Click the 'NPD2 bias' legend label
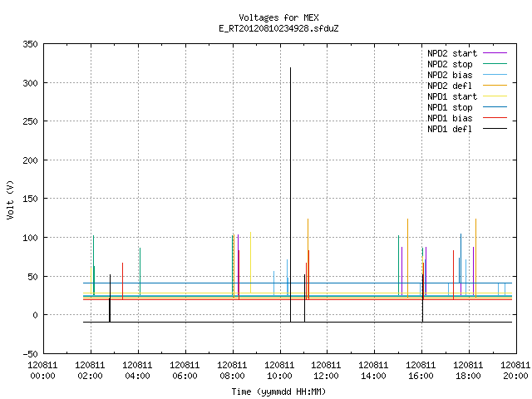 point(450,75)
